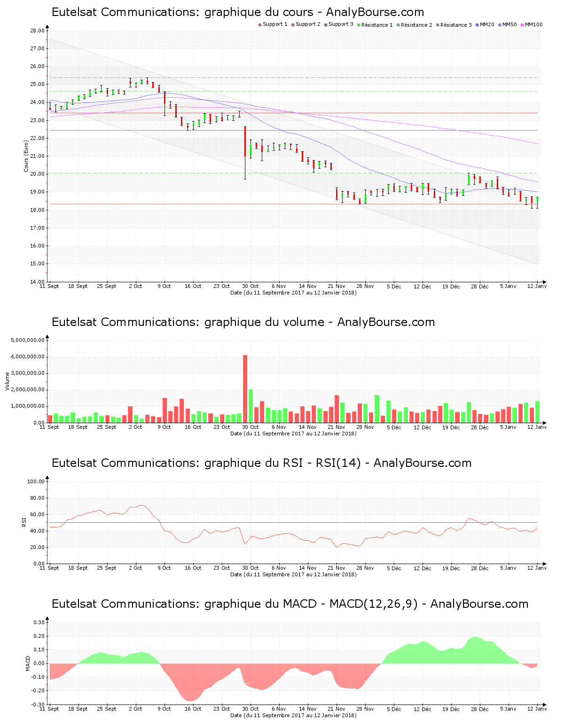This screenshot has width=564, height=728.
Task: Click '16 Oct' date on MACD chart
Action: pyautogui.click(x=193, y=709)
